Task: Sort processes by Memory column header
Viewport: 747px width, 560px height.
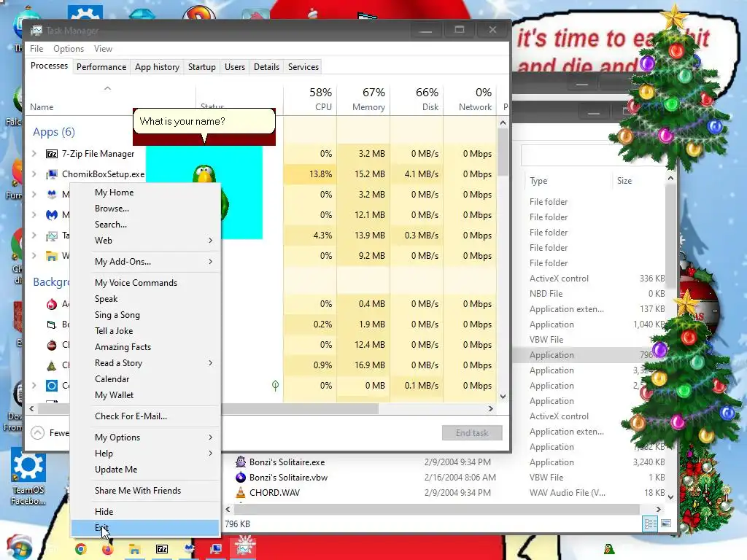Action: (x=363, y=99)
